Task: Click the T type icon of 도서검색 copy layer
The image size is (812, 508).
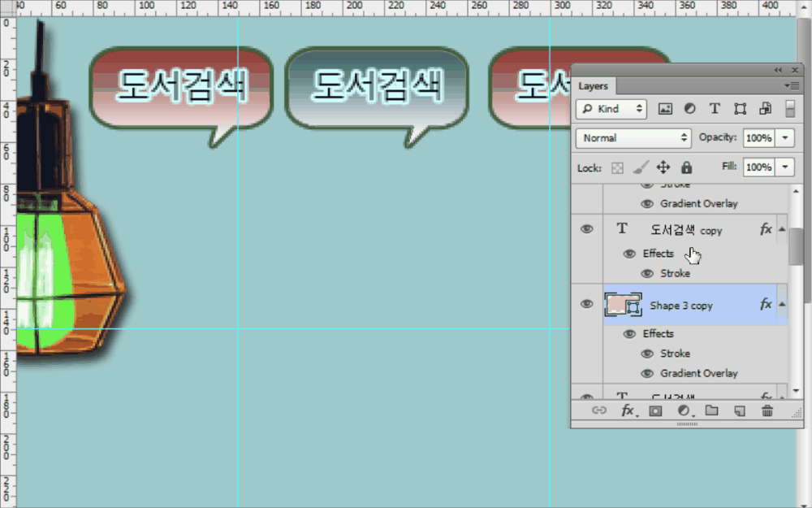Action: pyautogui.click(x=622, y=228)
